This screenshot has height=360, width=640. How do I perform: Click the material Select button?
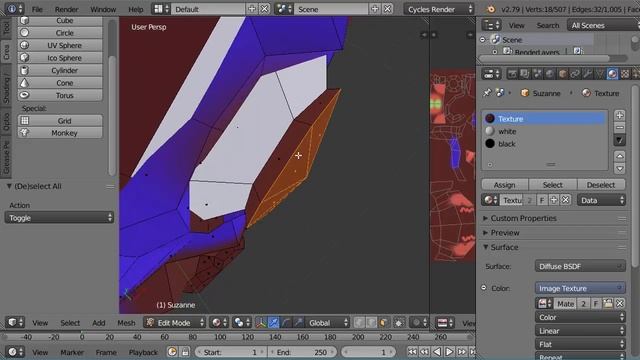pyautogui.click(x=553, y=185)
